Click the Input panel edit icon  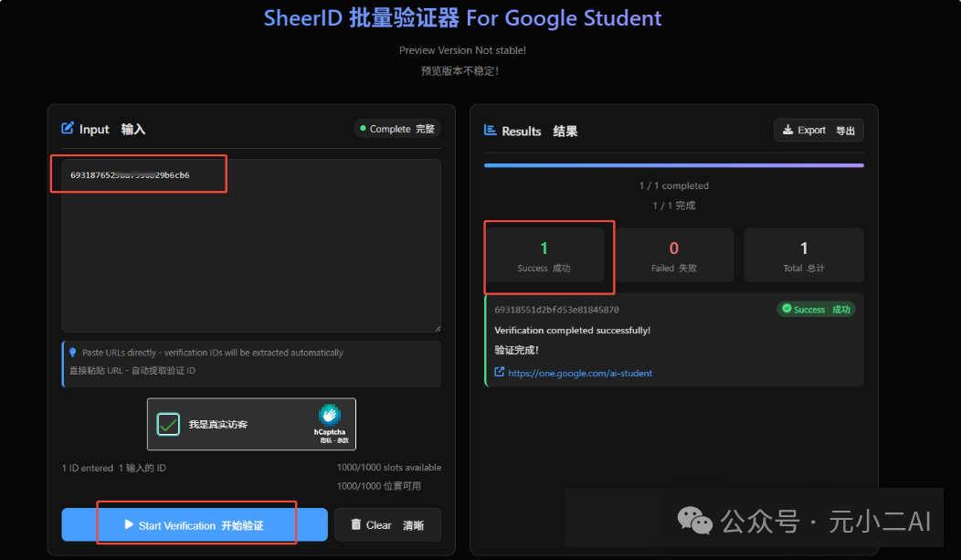click(x=68, y=128)
